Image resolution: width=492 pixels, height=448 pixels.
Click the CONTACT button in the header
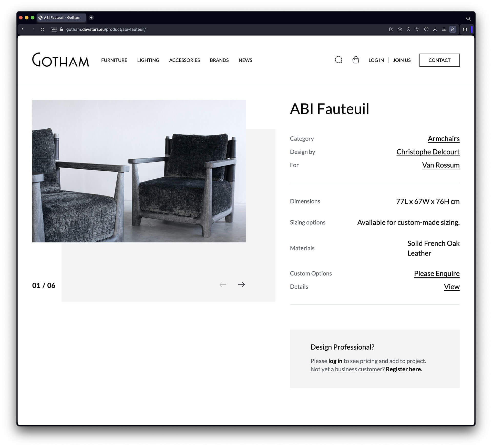click(439, 60)
